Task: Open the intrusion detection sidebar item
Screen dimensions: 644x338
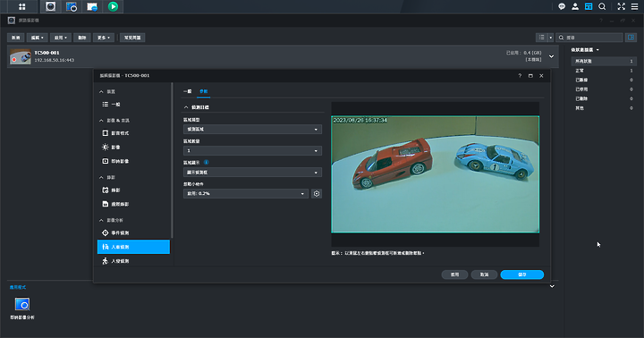Action: 133,261
